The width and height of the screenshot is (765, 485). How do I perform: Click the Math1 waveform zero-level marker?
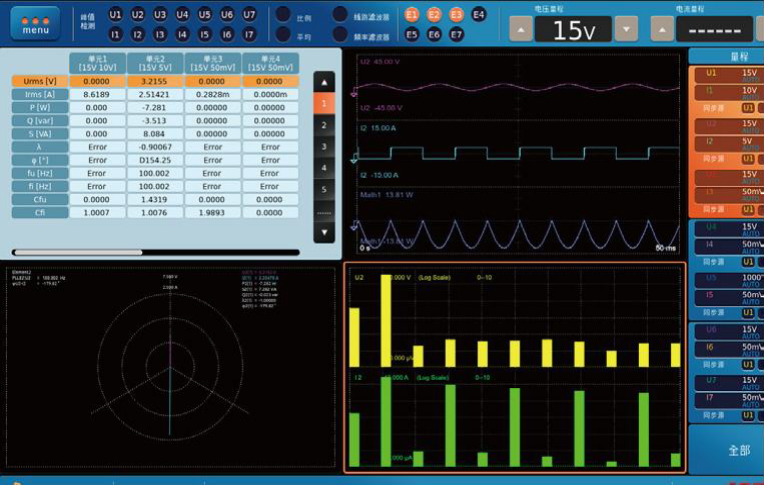pyautogui.click(x=354, y=226)
